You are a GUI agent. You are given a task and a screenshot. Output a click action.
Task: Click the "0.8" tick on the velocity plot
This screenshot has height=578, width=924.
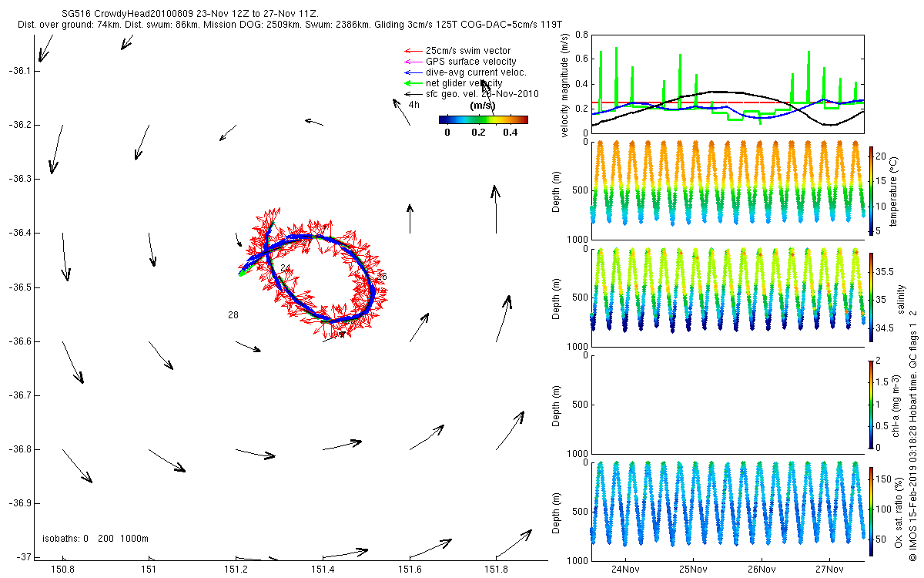pyautogui.click(x=582, y=35)
